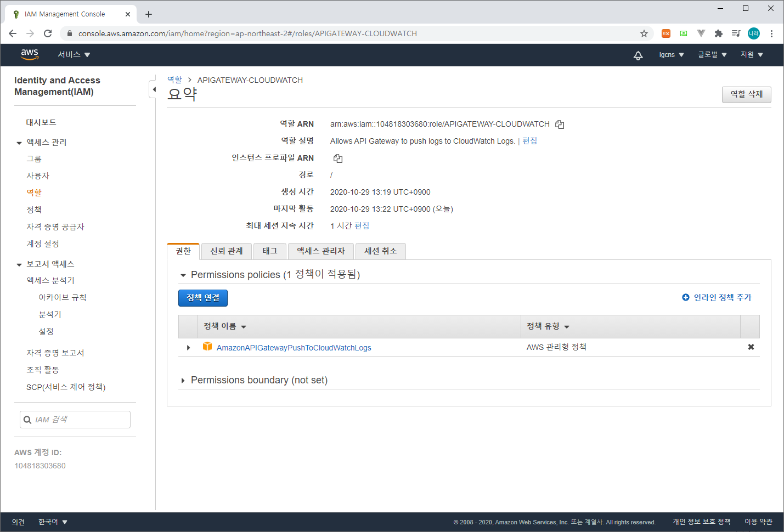
Task: Click the orange policy box icon
Action: (x=207, y=347)
